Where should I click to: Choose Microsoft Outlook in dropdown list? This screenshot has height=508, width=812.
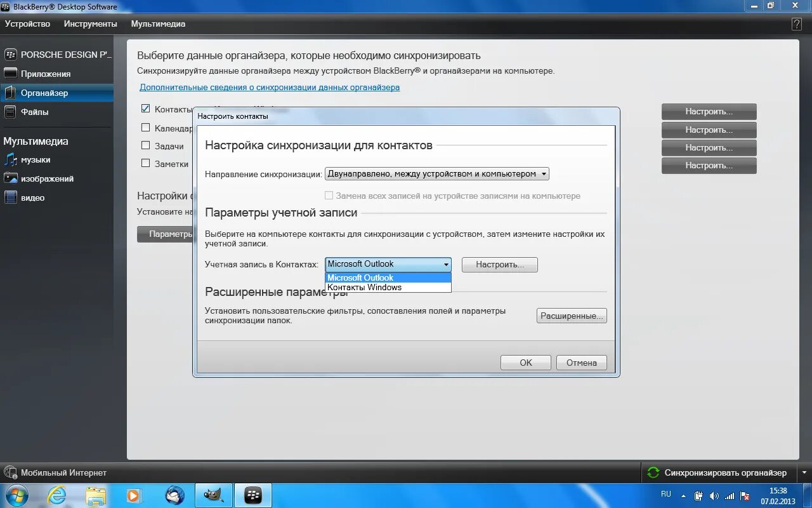[388, 277]
